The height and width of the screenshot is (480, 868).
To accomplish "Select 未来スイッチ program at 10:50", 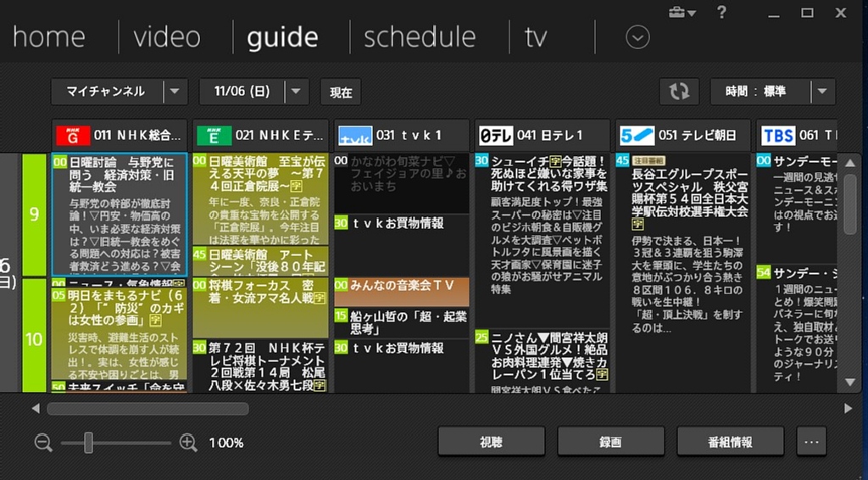I will tap(120, 387).
